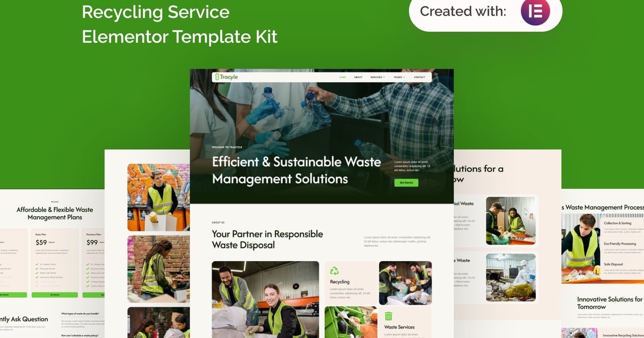
Task: Click the 'WELCOME TO TRACYCLE' hero label
Action: click(x=227, y=147)
